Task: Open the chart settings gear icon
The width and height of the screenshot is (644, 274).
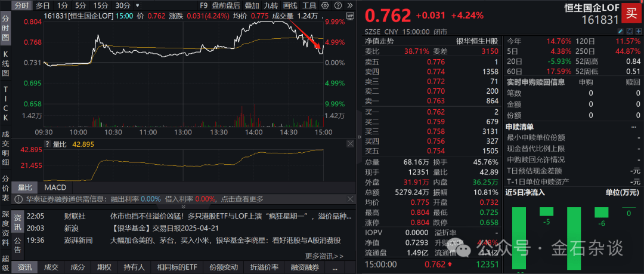Action: pos(325,5)
